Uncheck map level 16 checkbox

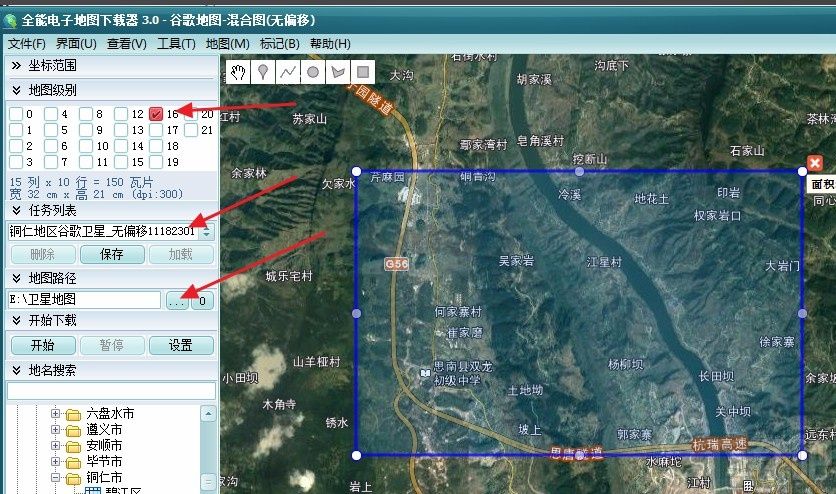click(x=156, y=114)
